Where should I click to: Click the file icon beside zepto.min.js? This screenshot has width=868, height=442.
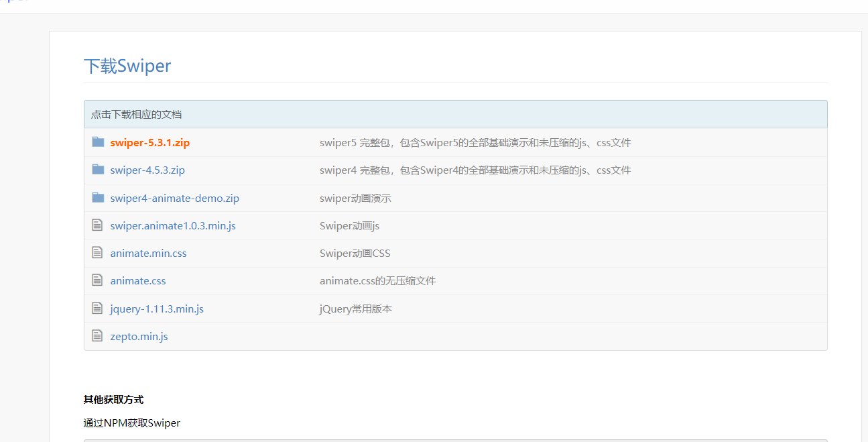click(x=97, y=335)
